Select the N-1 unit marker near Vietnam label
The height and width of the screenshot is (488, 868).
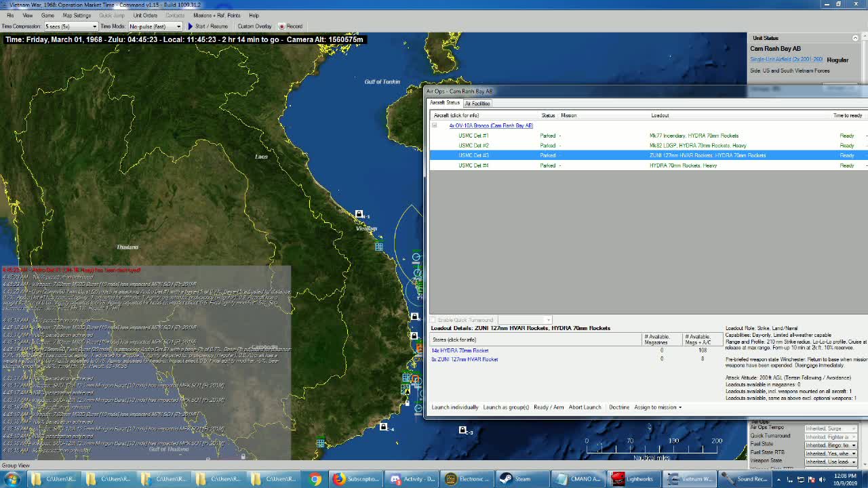point(359,214)
